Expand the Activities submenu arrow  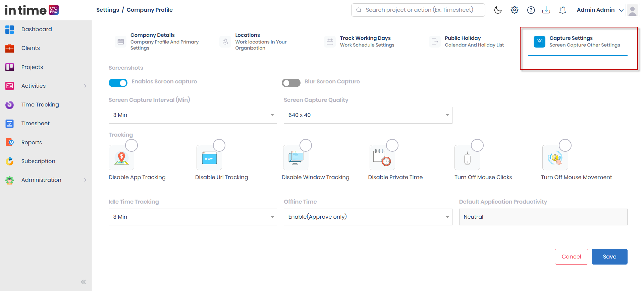85,86
